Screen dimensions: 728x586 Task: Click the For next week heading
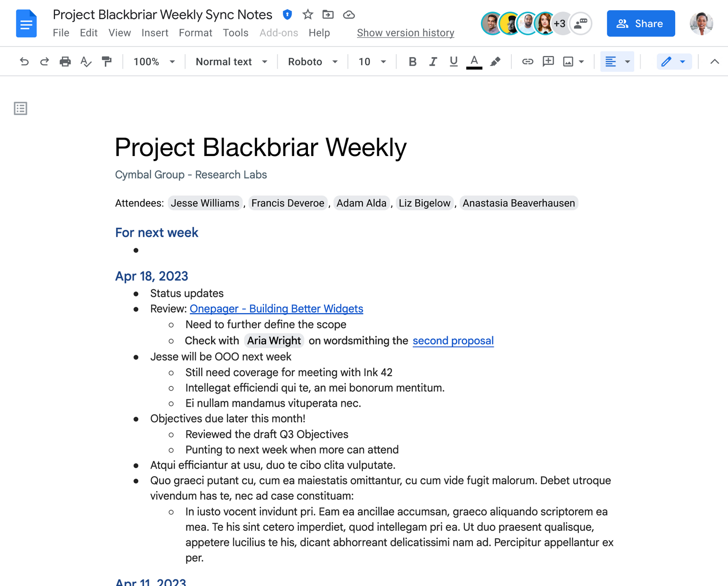[157, 232]
